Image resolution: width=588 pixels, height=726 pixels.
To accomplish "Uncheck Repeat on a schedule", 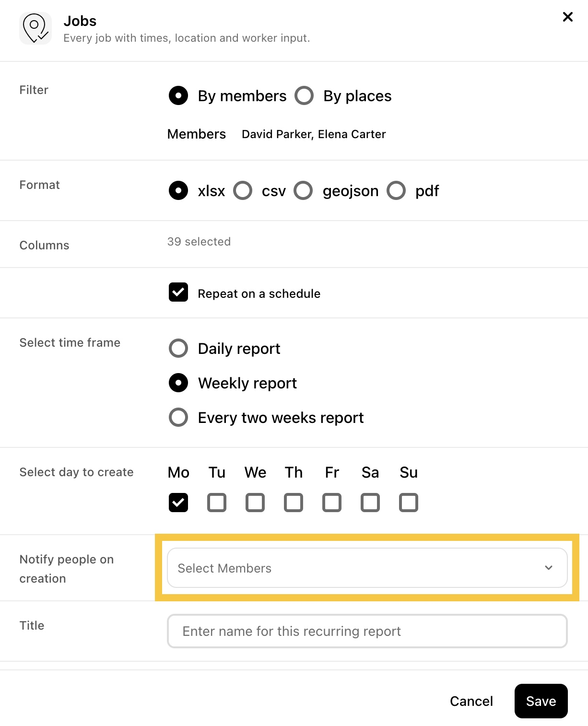I will pyautogui.click(x=178, y=292).
